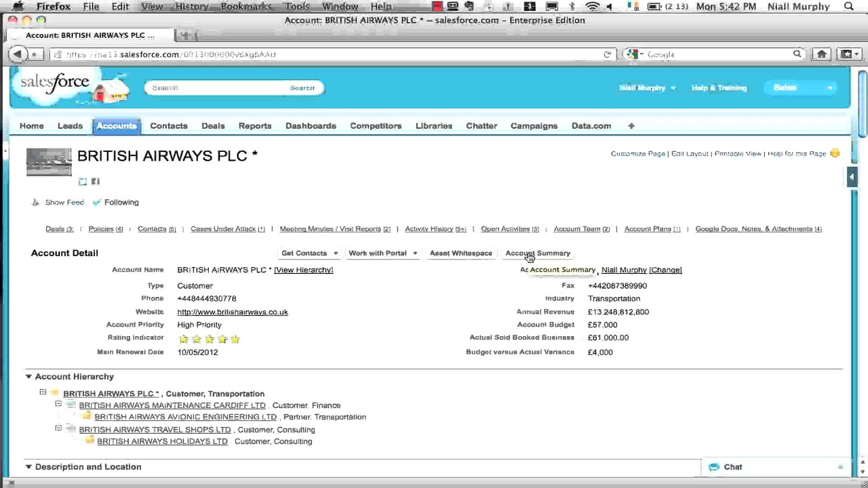Click the search magnifier in Google box
The image size is (868, 488).
797,54
